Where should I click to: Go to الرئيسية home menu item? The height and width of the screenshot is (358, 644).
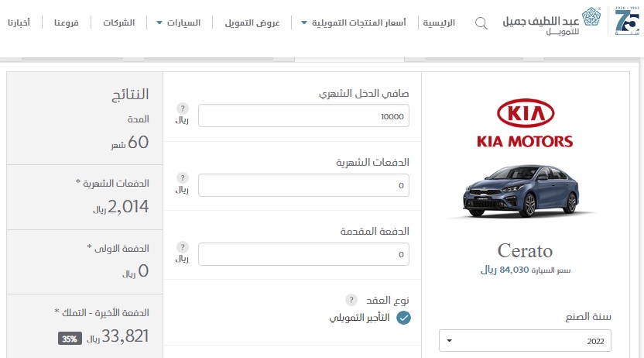point(439,22)
